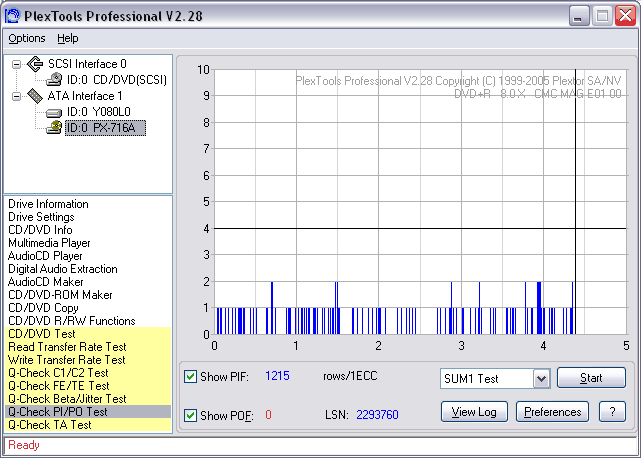Viewport: 641px width, 458px height.
Task: Click the Y080L0 hard drive icon
Action: (54, 112)
